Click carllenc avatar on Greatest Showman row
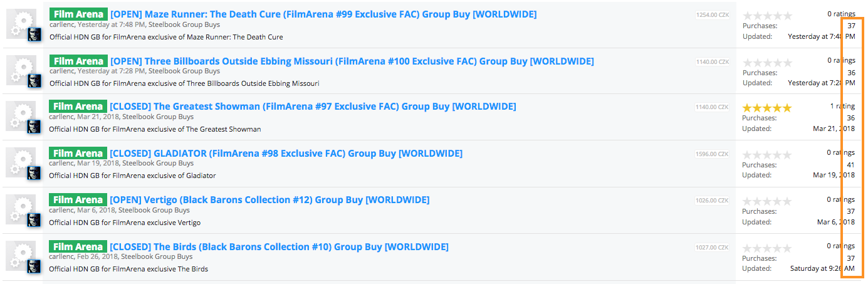Screen dimensions: 868x284 pos(34,126)
